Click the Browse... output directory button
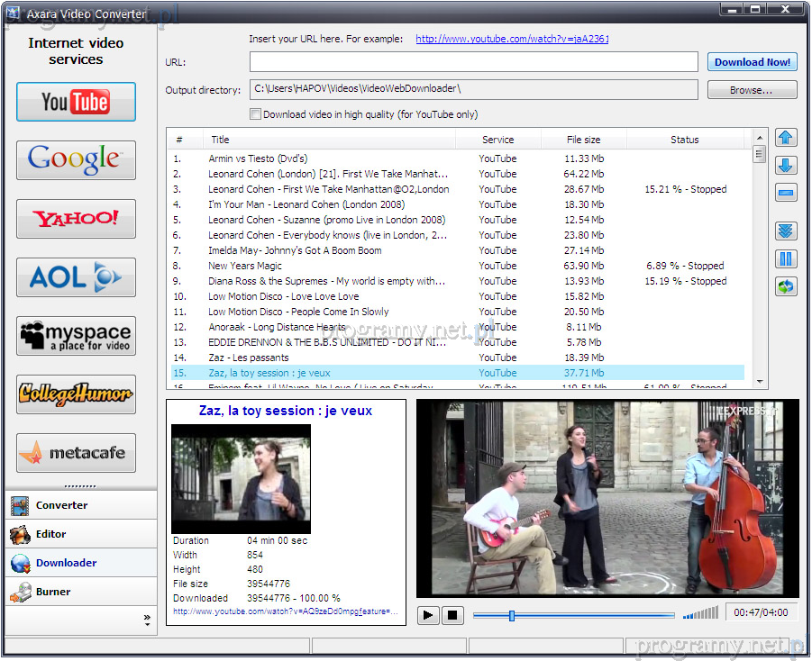 [752, 90]
